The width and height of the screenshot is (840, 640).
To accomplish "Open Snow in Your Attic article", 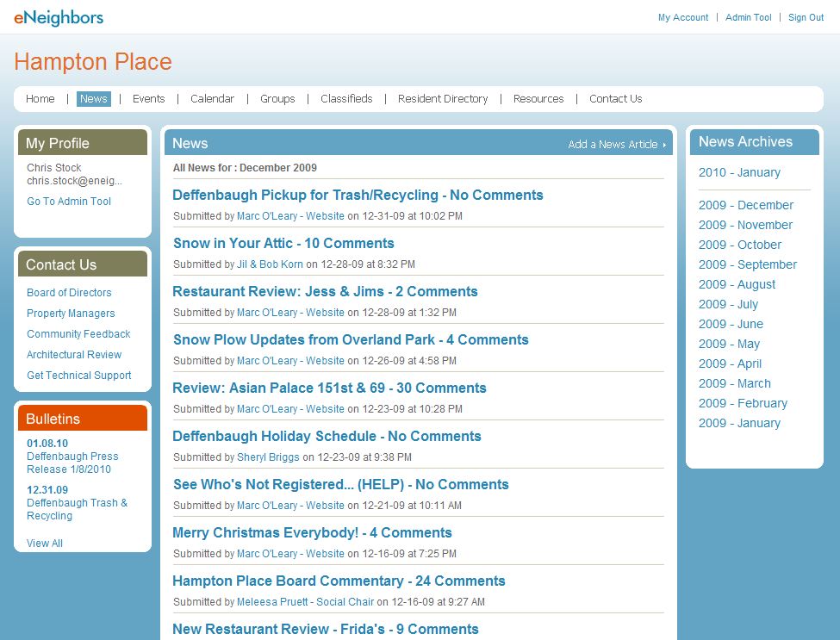I will pyautogui.click(x=283, y=244).
